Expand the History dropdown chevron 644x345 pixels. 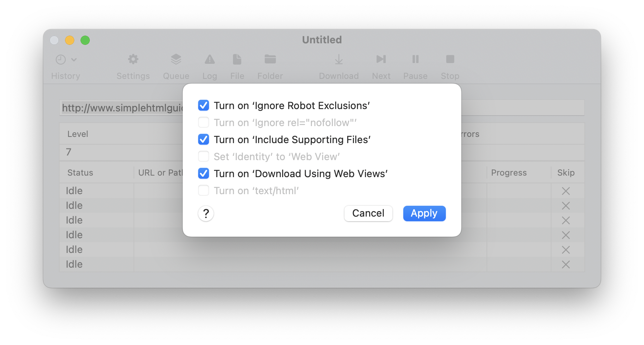tap(75, 60)
